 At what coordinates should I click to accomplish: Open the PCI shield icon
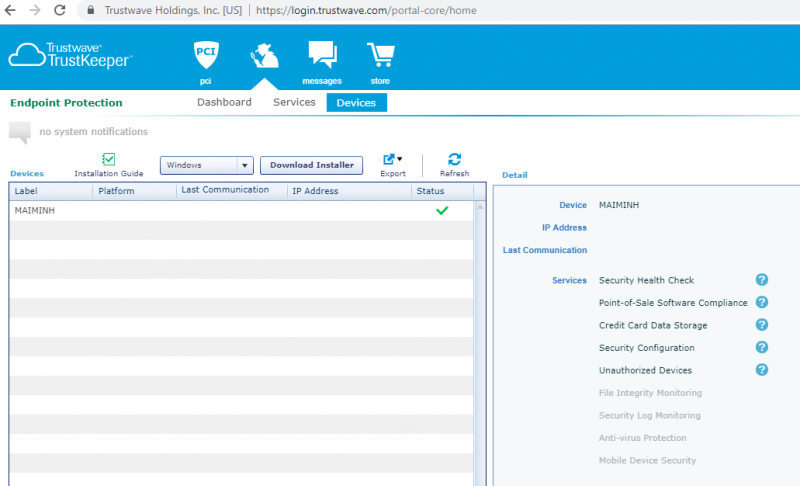pos(206,56)
